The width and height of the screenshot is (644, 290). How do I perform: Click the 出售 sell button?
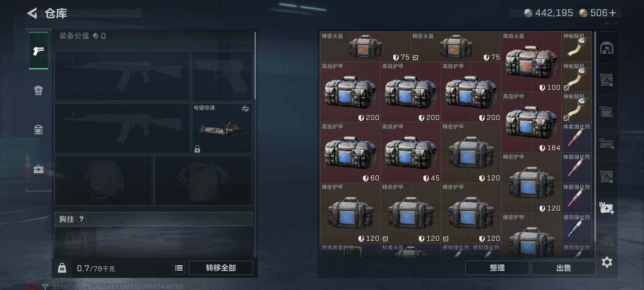point(563,268)
